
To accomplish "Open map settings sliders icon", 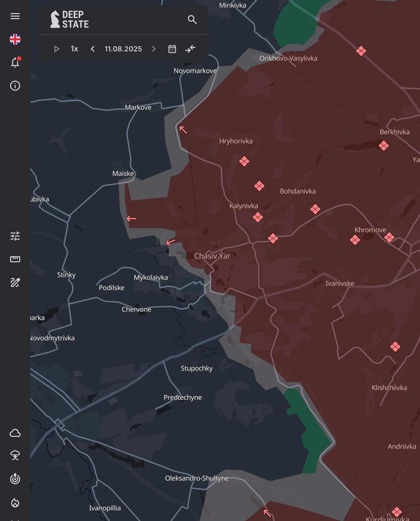I will [x=15, y=236].
